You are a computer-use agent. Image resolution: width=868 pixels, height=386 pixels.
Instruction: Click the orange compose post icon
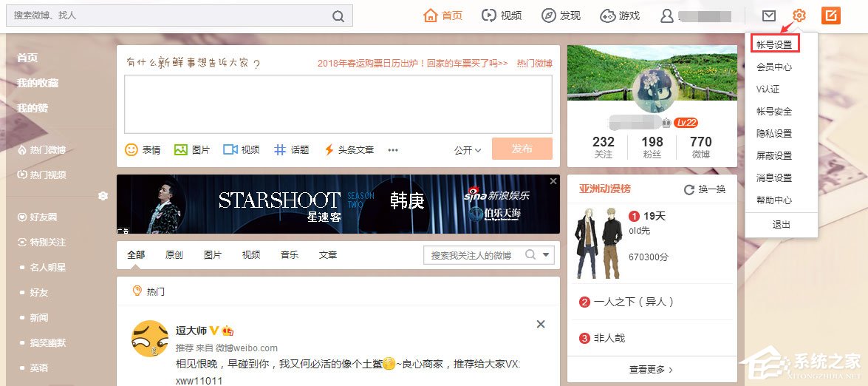[831, 16]
